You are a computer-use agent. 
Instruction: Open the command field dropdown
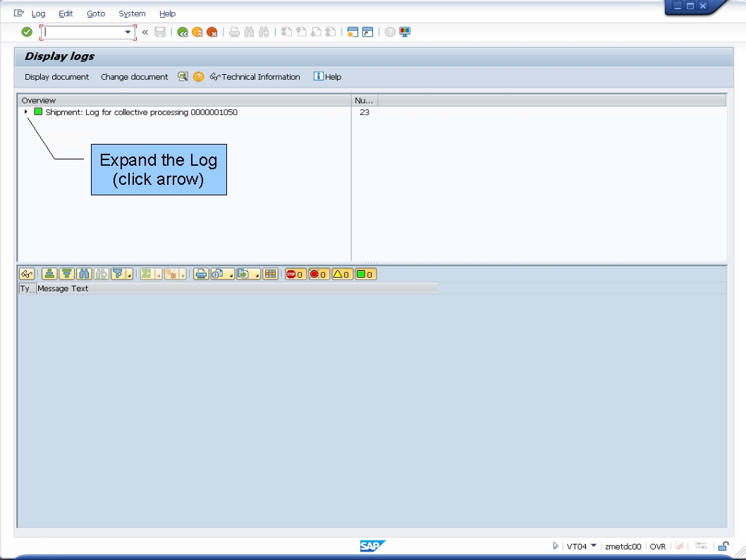coord(126,32)
